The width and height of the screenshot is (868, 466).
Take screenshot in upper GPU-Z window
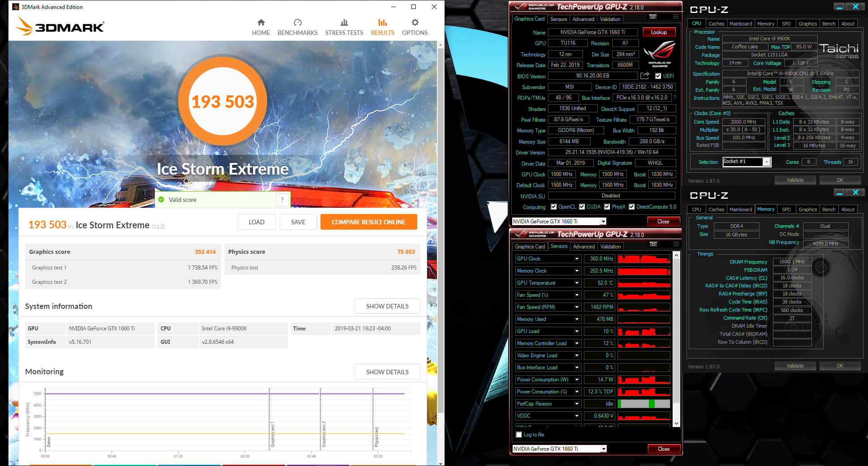(x=653, y=17)
